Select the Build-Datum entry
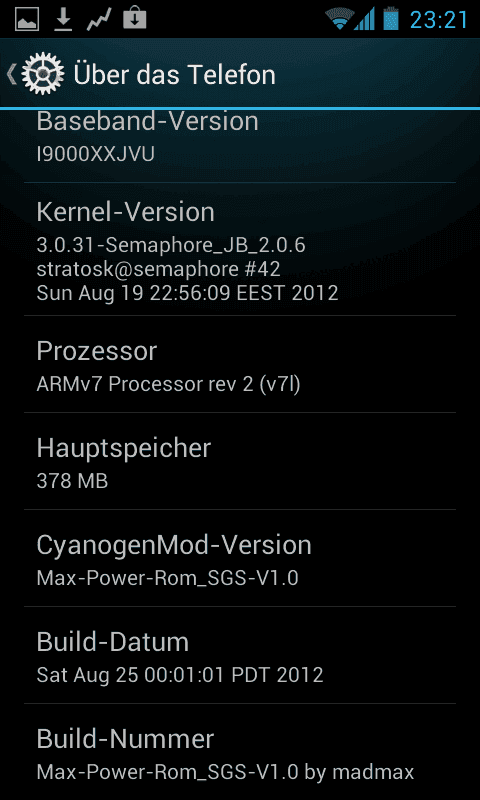The width and height of the screenshot is (480, 800). pyautogui.click(x=240, y=655)
